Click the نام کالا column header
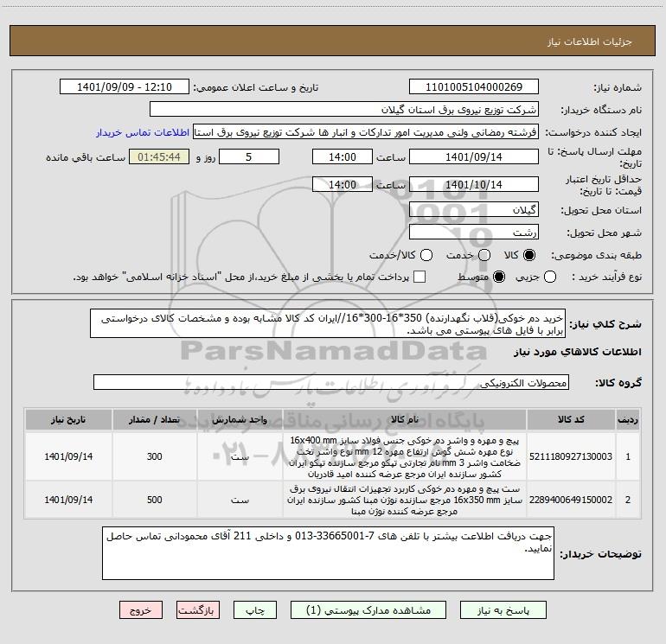 click(x=405, y=419)
